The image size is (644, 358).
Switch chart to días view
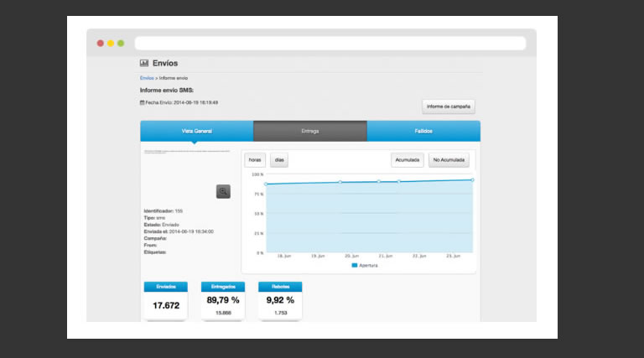click(x=279, y=159)
